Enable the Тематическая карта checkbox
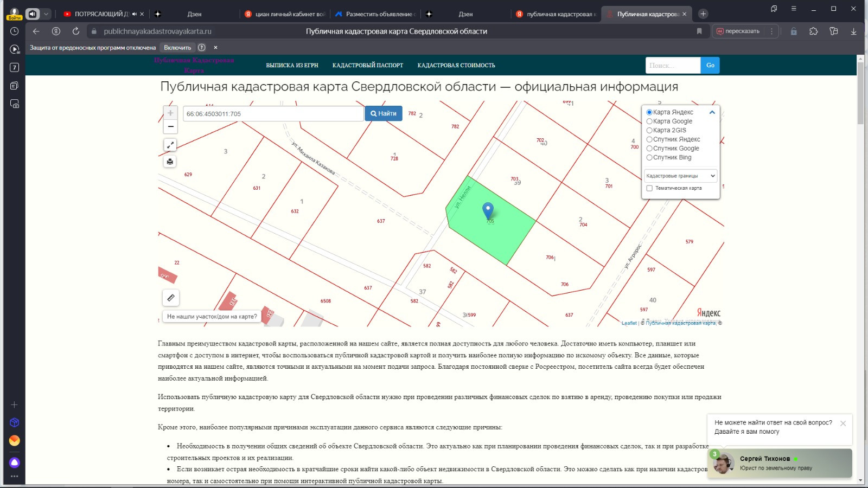 tap(649, 188)
